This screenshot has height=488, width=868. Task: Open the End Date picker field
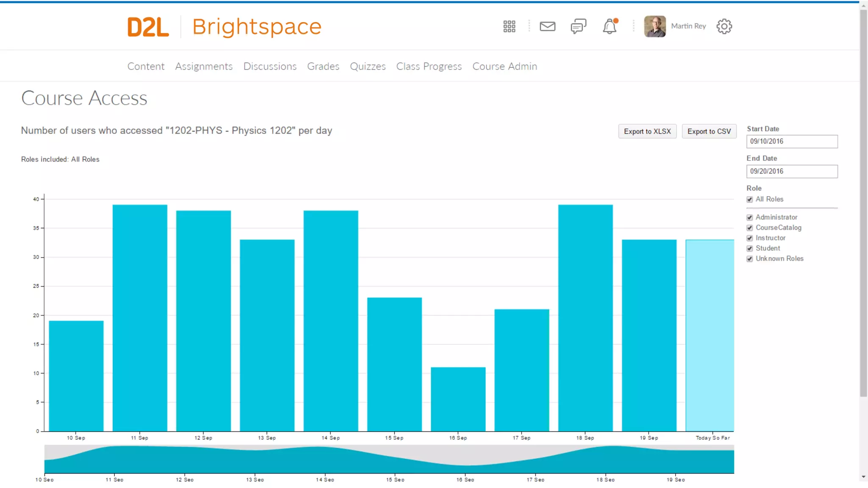pyautogui.click(x=792, y=172)
